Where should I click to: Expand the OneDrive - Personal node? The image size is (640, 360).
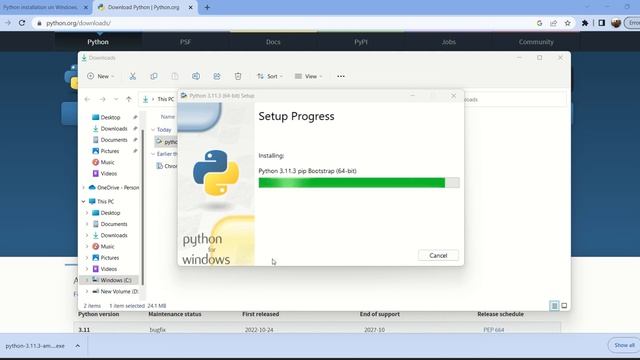click(x=84, y=188)
